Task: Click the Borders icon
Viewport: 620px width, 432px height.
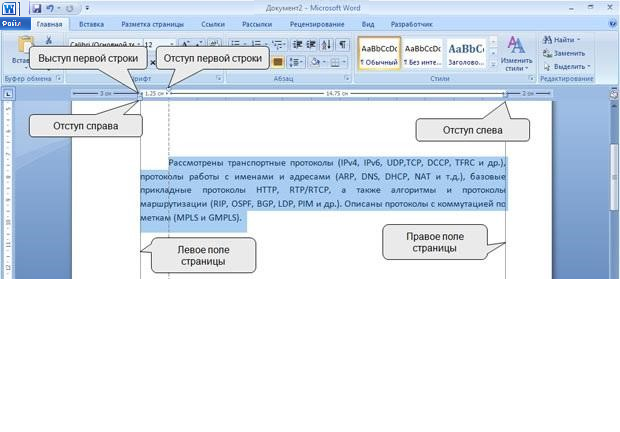Action: click(x=335, y=62)
